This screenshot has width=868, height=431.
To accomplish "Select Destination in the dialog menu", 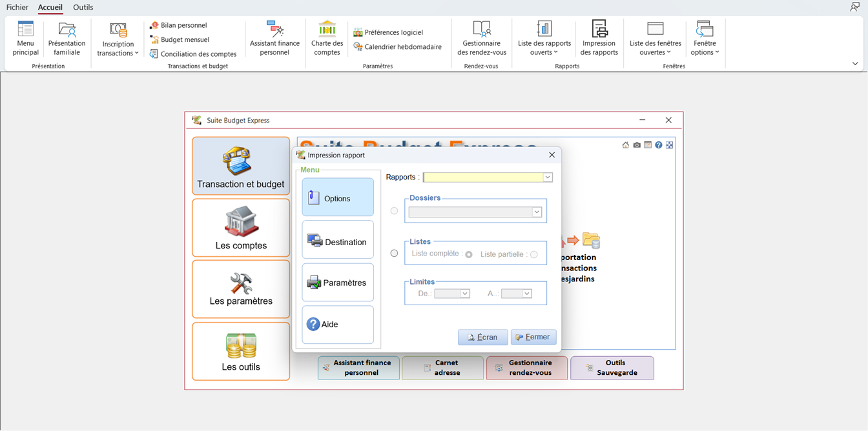I will point(338,242).
